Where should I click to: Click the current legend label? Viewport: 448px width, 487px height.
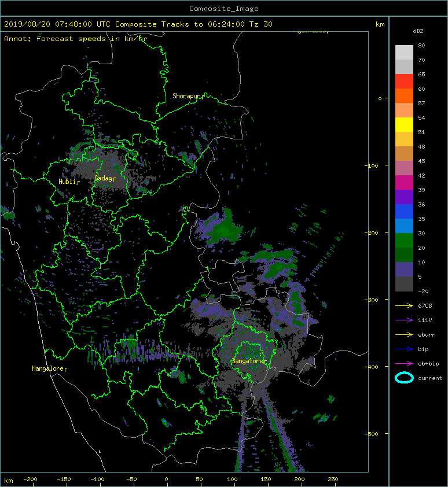tap(430, 378)
